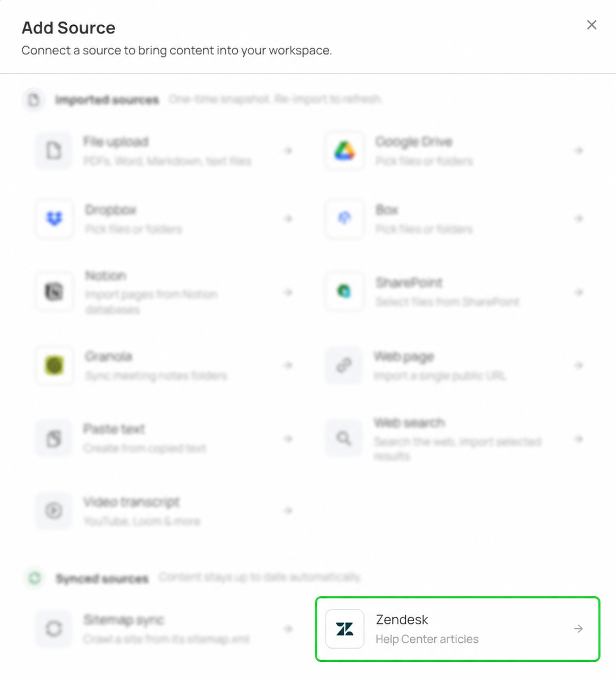
Task: Click the Google Drive logo icon
Action: click(345, 151)
